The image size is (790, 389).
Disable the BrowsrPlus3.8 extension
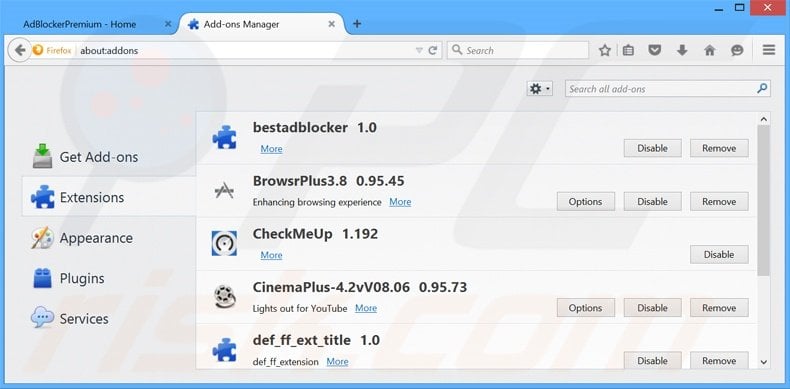652,202
